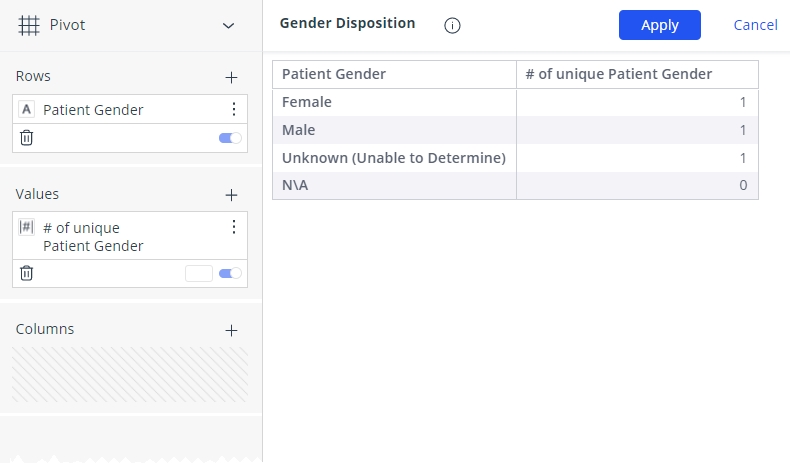Click the N\A row cell
Viewport: 790px width, 463px height.
[x=394, y=185]
